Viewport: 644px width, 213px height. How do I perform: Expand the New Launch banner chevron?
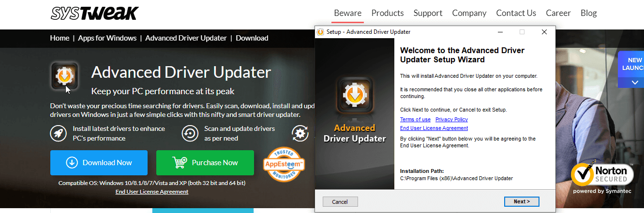point(635,83)
